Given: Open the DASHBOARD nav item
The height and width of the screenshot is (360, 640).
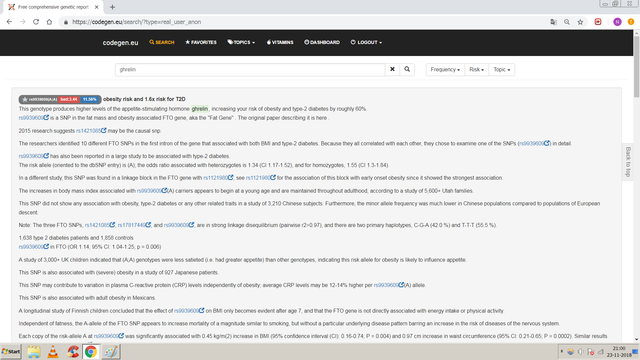Looking at the screenshot, I should click(x=322, y=42).
